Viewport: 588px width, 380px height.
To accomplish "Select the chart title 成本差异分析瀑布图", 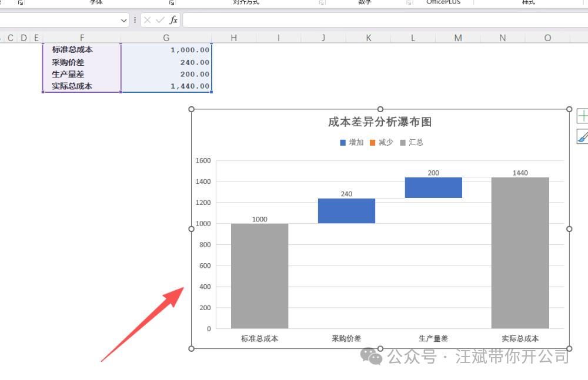I will [x=380, y=122].
